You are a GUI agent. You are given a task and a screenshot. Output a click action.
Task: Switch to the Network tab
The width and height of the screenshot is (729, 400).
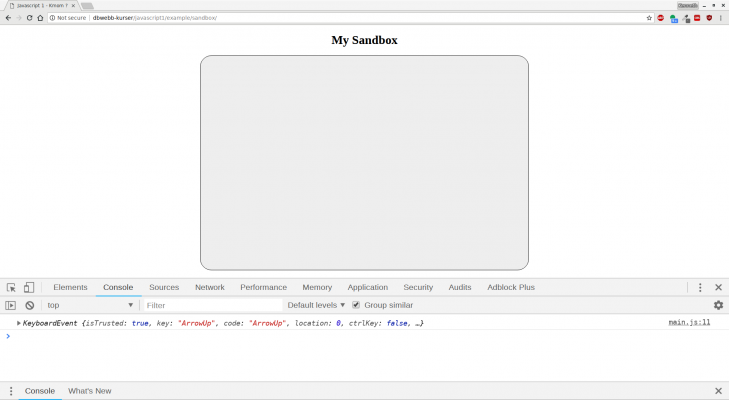tap(210, 287)
